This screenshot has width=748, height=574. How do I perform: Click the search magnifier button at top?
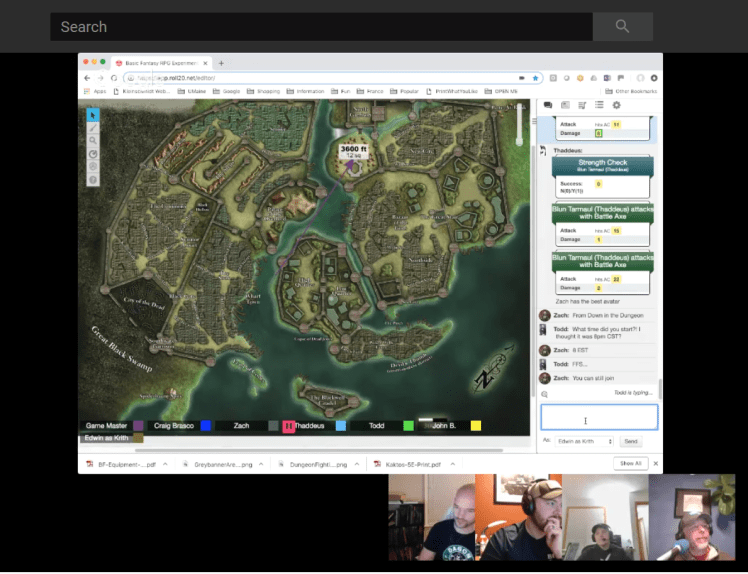click(x=622, y=27)
